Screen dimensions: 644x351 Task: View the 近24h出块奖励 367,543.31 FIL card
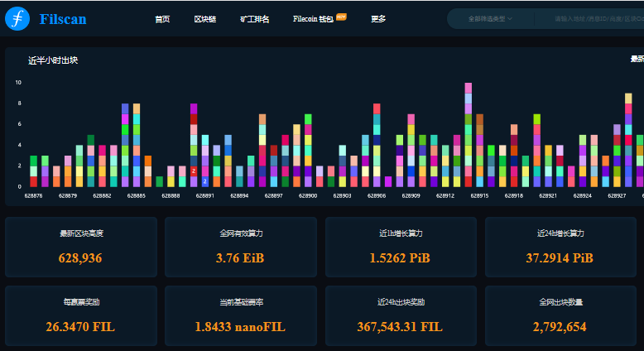[x=401, y=315]
